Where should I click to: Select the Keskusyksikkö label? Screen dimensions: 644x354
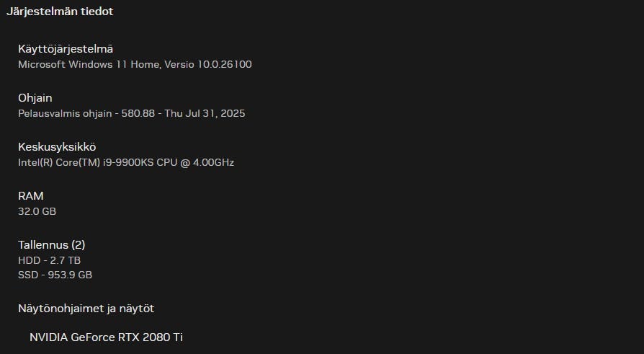point(57,147)
